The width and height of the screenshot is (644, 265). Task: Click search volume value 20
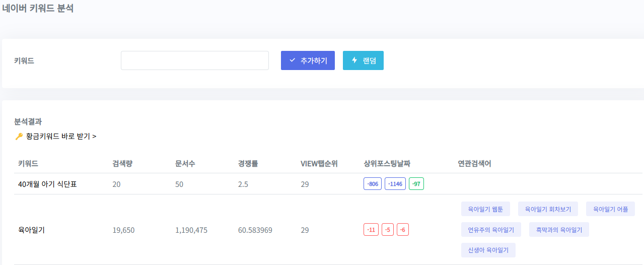[x=116, y=184]
